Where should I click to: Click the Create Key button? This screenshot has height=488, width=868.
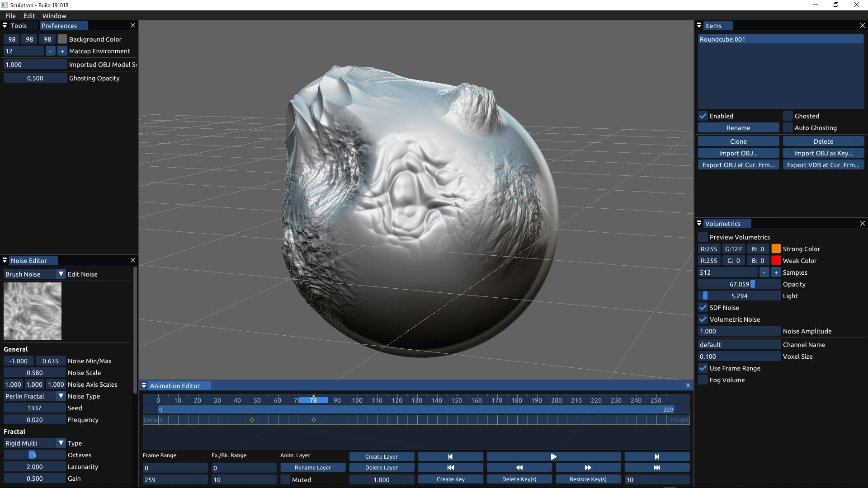450,479
